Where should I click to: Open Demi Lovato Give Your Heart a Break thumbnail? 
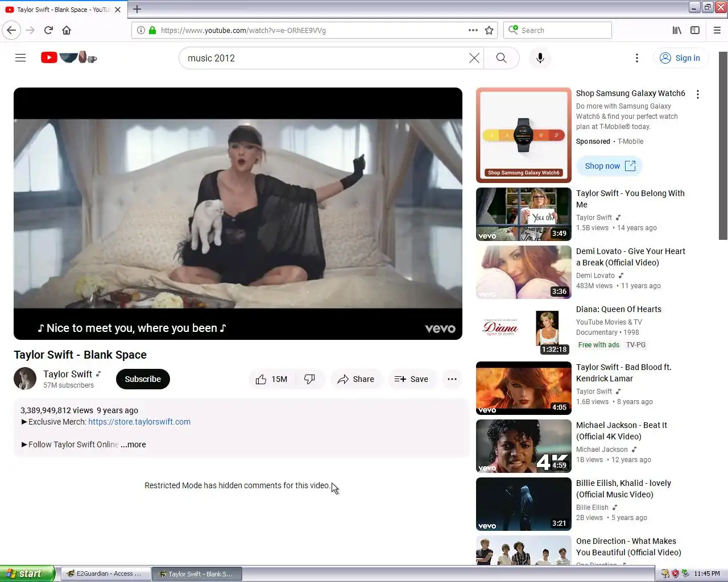pos(524,272)
